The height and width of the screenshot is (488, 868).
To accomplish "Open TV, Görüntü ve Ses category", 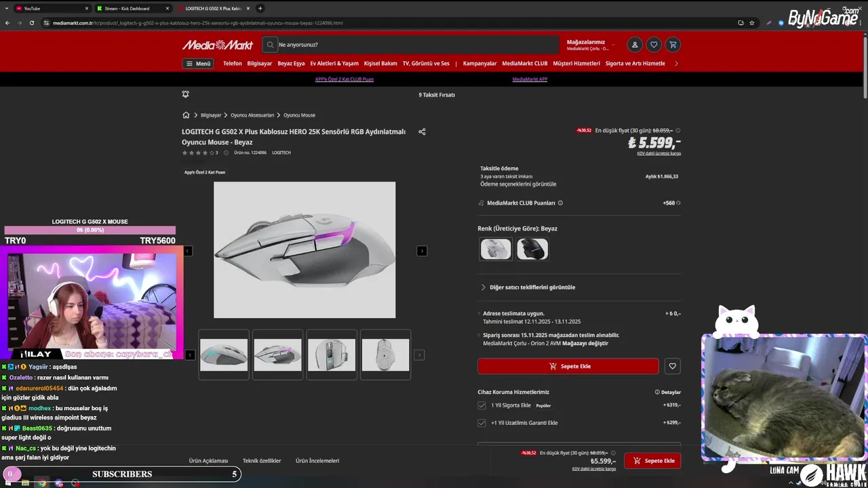I will point(426,64).
